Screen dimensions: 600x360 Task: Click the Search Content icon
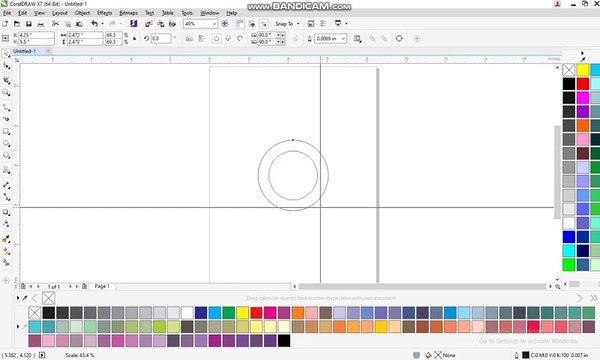134,24
